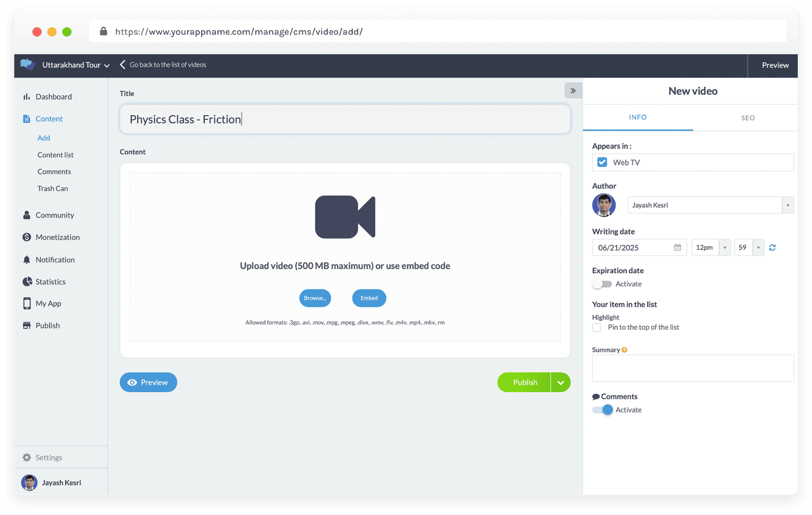Check Pin to the top of list
Image resolution: width=812 pixels, height=515 pixels.
click(597, 328)
